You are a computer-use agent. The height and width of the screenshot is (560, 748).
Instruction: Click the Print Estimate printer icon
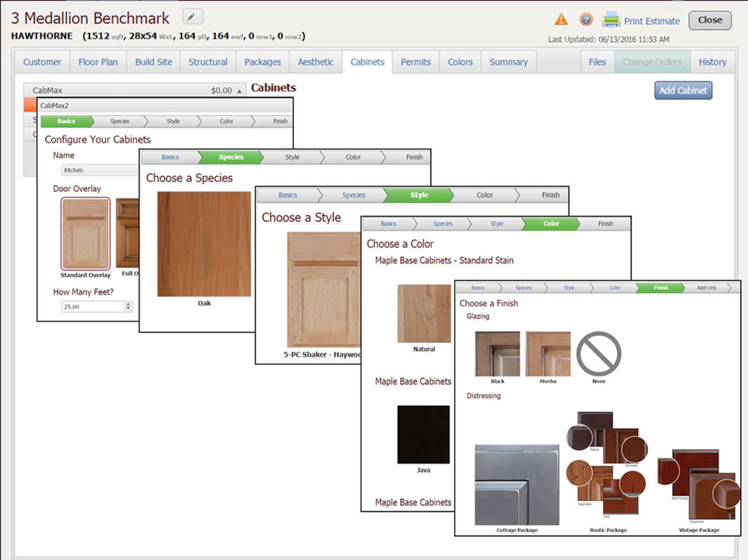611,19
